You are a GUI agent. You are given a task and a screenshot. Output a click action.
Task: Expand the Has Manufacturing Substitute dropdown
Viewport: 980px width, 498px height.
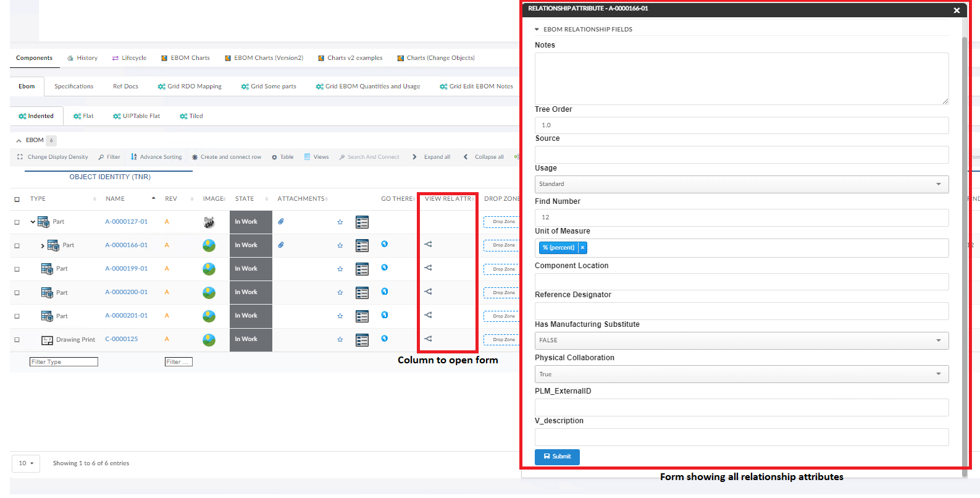tap(741, 340)
